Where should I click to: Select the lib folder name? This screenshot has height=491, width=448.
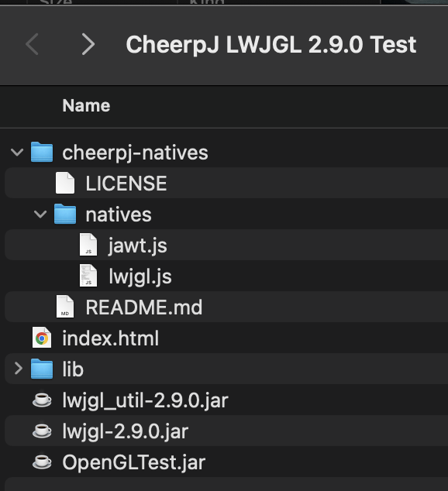click(73, 369)
